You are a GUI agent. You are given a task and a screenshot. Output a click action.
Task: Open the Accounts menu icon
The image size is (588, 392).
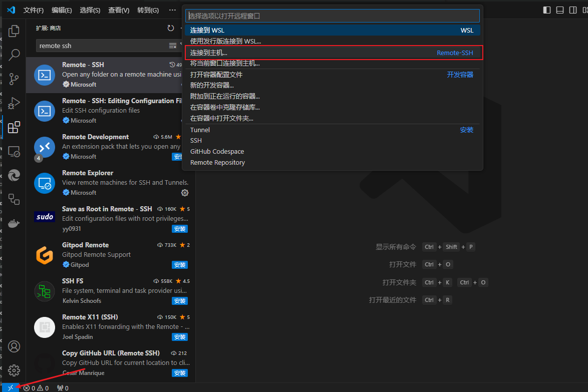click(14, 346)
